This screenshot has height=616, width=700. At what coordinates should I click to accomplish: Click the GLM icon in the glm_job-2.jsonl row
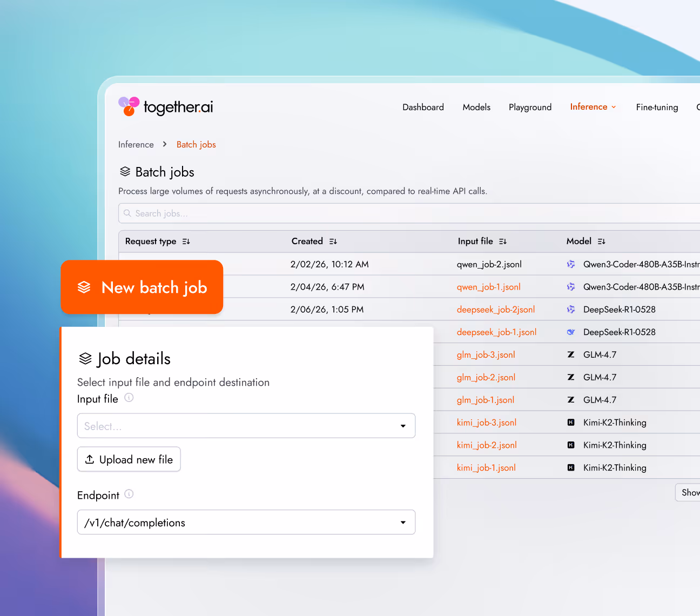(x=571, y=377)
